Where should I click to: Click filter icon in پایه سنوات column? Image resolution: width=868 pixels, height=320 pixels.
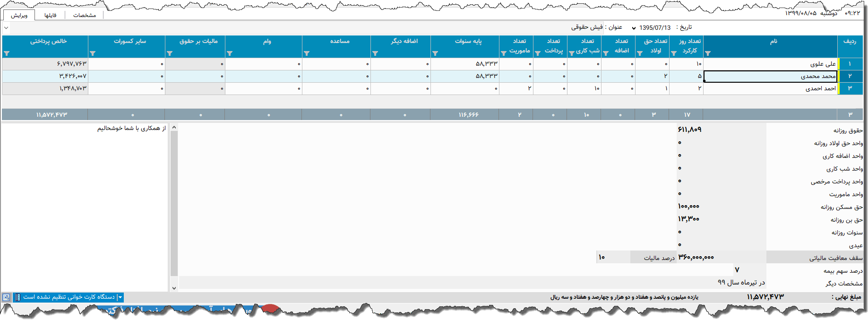point(435,53)
